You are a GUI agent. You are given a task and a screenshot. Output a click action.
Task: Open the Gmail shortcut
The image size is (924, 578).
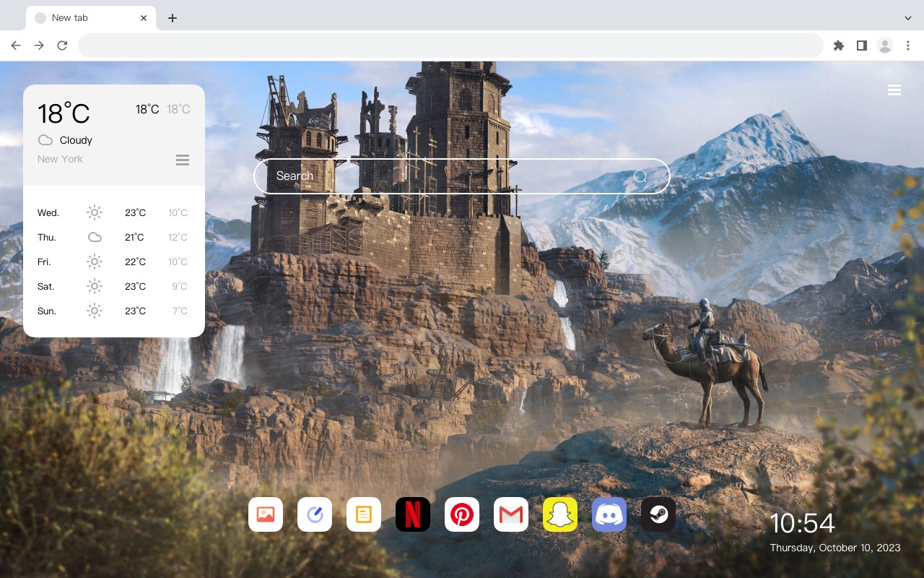coord(511,514)
